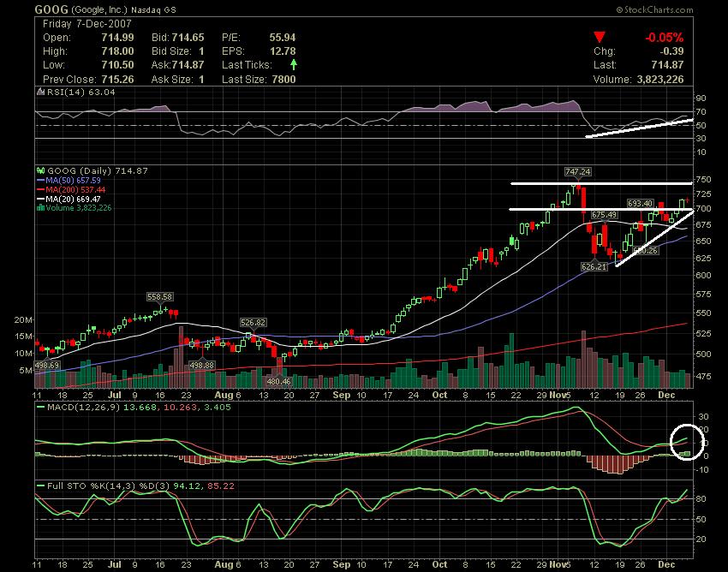Click the MACD signal value 10.263
The width and height of the screenshot is (728, 572).
tap(178, 408)
